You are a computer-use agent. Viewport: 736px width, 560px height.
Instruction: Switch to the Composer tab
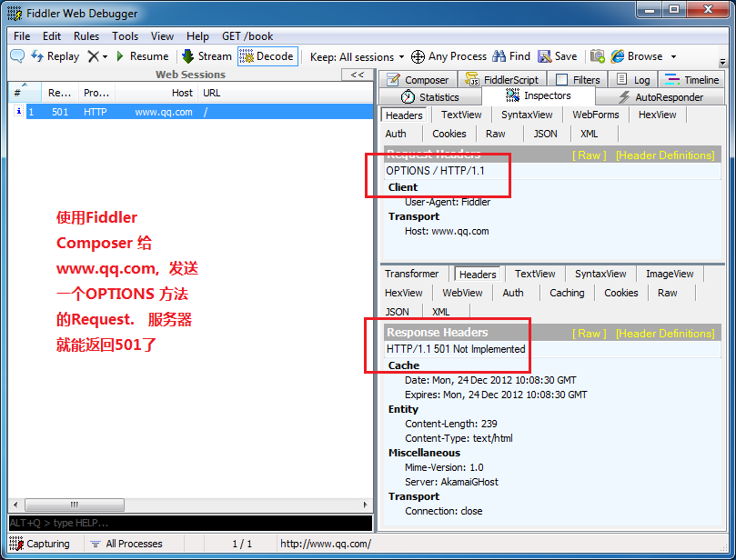[418, 80]
